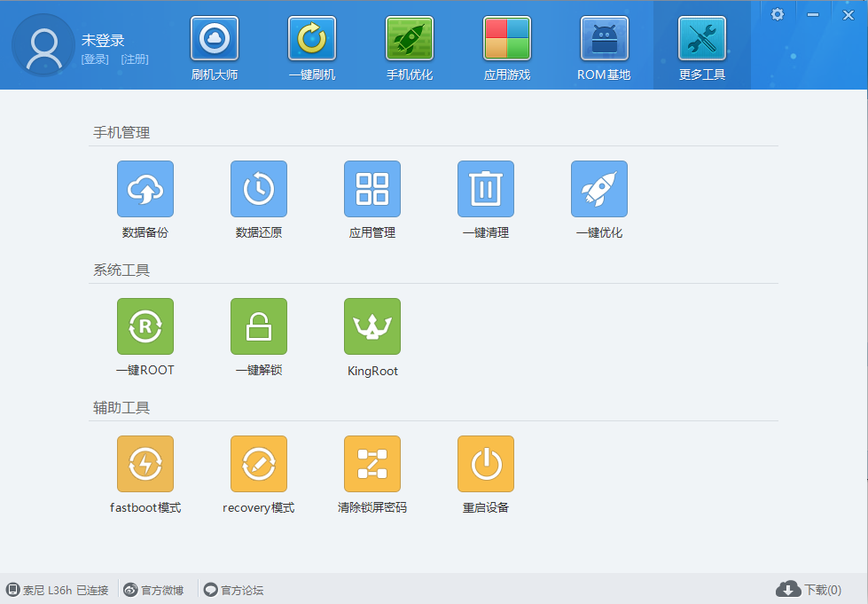The height and width of the screenshot is (604, 868).
Task: Launch the KingRoot tool
Action: tap(372, 326)
